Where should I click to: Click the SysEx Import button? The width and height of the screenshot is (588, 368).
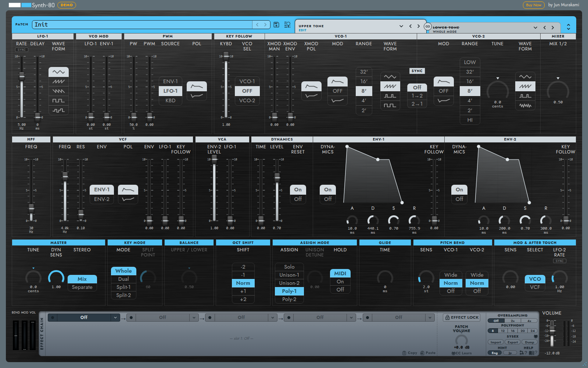(x=496, y=342)
